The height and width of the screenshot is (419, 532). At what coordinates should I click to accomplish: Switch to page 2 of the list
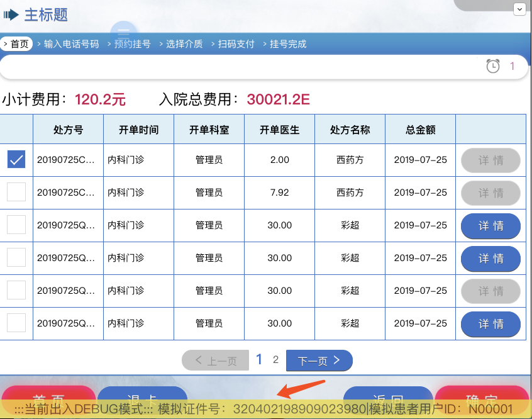pyautogui.click(x=275, y=360)
